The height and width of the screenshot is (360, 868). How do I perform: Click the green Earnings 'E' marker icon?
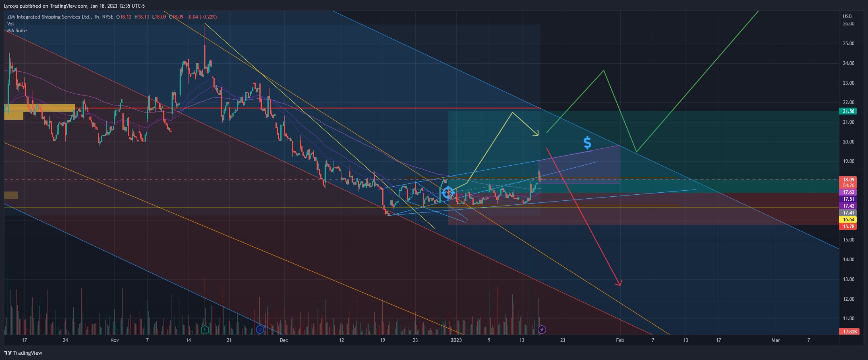click(205, 330)
